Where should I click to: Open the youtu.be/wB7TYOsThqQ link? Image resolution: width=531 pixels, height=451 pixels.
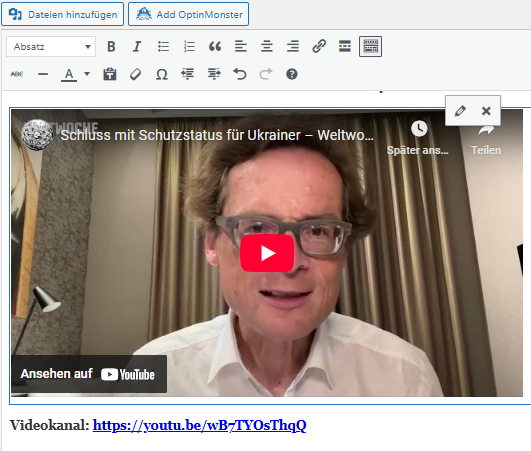199,425
